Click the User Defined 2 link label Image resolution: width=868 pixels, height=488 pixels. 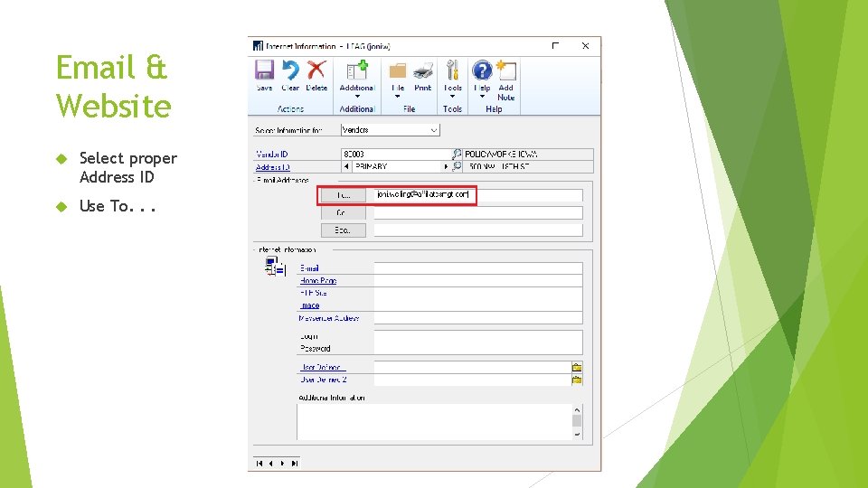tap(323, 380)
